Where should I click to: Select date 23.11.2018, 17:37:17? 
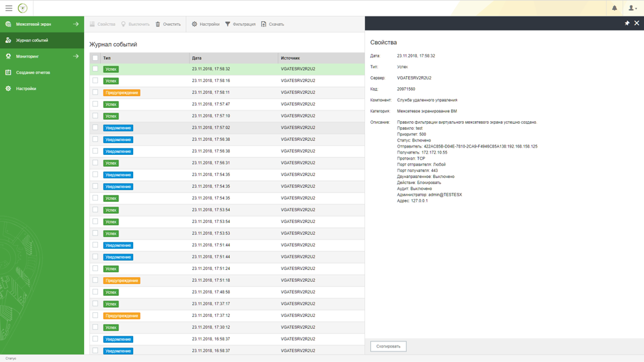[211, 304]
